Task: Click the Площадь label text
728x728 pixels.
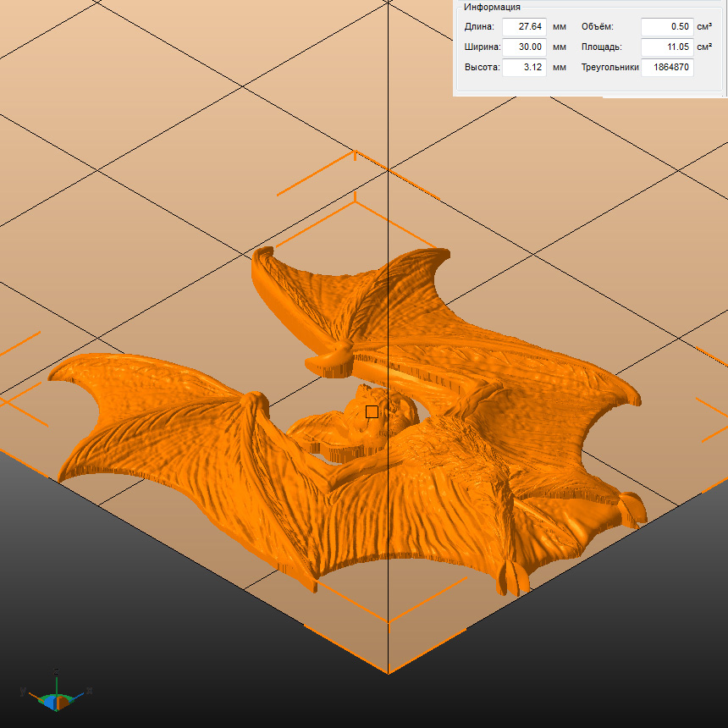Action: point(602,47)
